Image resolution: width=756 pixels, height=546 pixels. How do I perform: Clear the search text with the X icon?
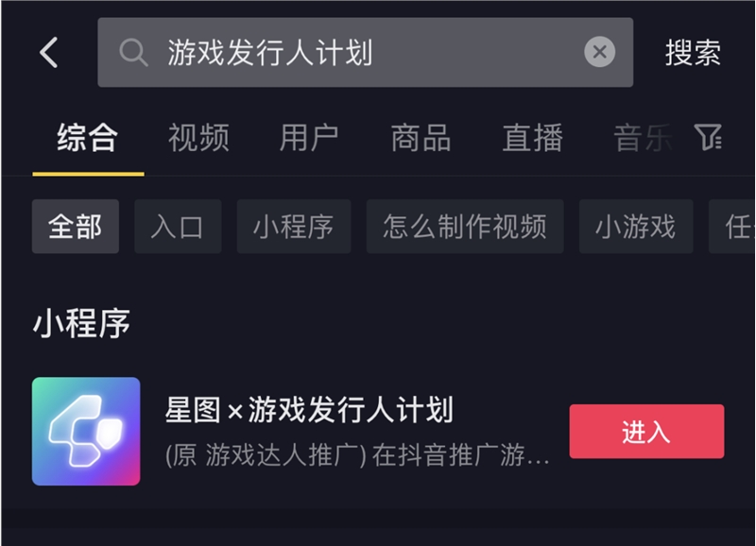600,52
